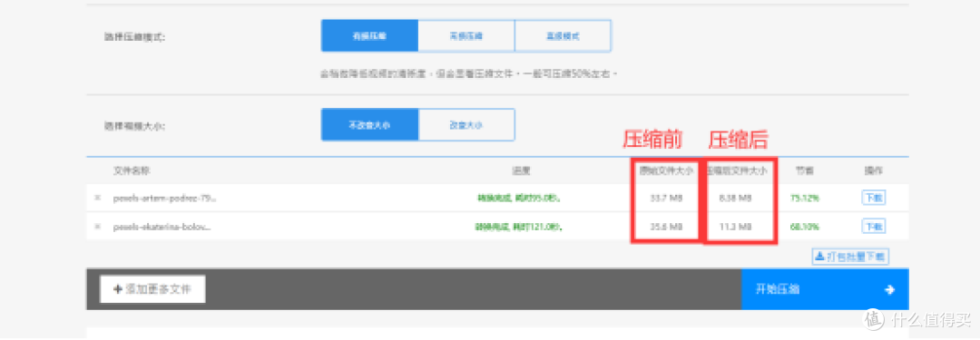Click the 35.6 MB original size
Screen dimensions: 980x340
click(666, 227)
